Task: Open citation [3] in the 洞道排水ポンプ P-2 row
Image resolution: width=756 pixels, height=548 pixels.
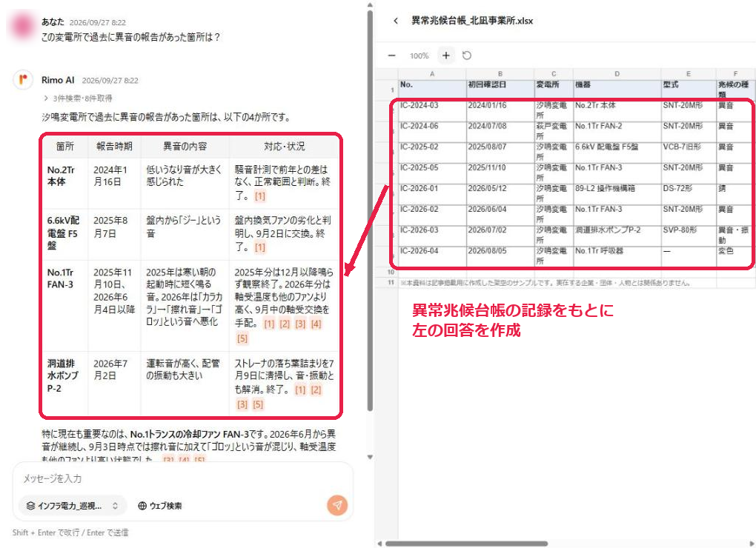Action: pos(242,404)
